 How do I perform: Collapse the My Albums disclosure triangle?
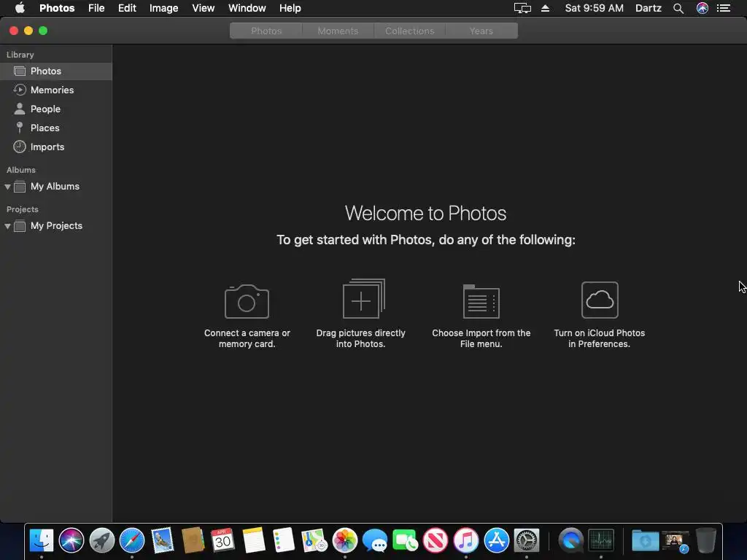(7, 187)
